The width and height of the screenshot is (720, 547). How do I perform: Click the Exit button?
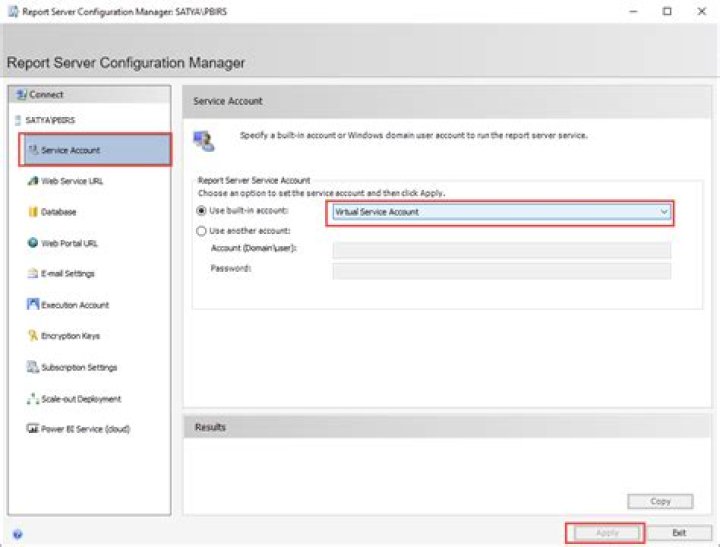pyautogui.click(x=679, y=533)
